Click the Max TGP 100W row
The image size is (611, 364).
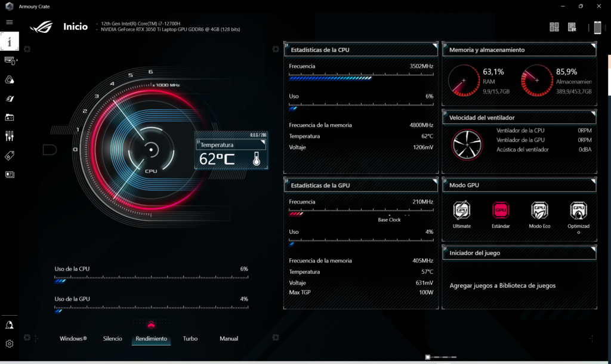(361, 292)
